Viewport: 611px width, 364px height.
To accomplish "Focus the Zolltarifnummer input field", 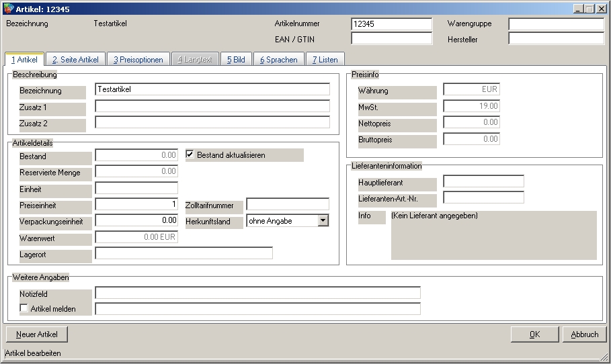I will click(288, 204).
